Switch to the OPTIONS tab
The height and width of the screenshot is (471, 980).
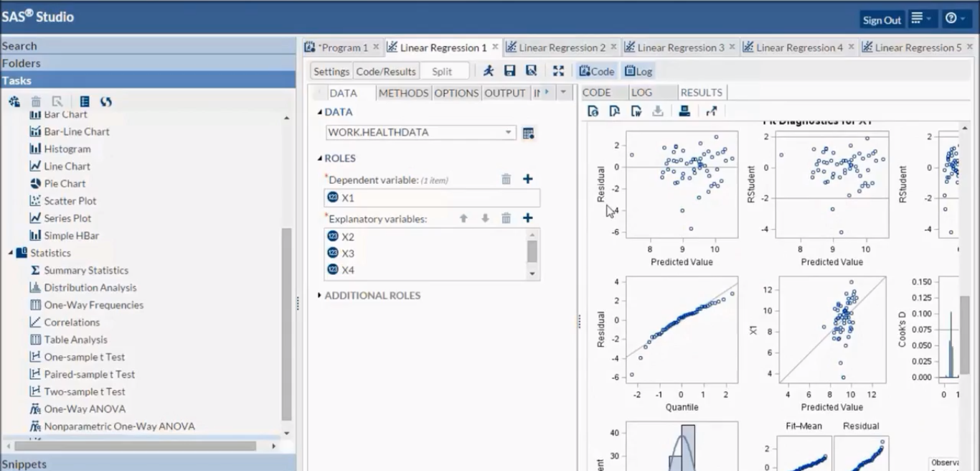(x=456, y=93)
